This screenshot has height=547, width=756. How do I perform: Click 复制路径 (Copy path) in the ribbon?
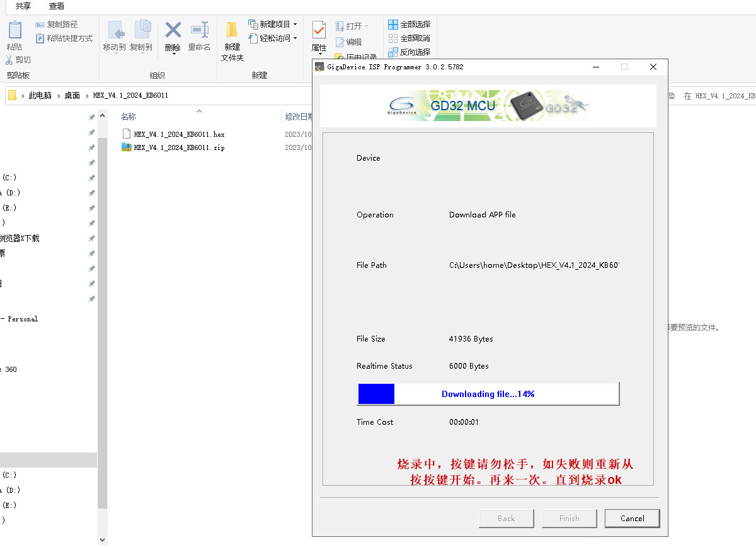click(x=57, y=25)
